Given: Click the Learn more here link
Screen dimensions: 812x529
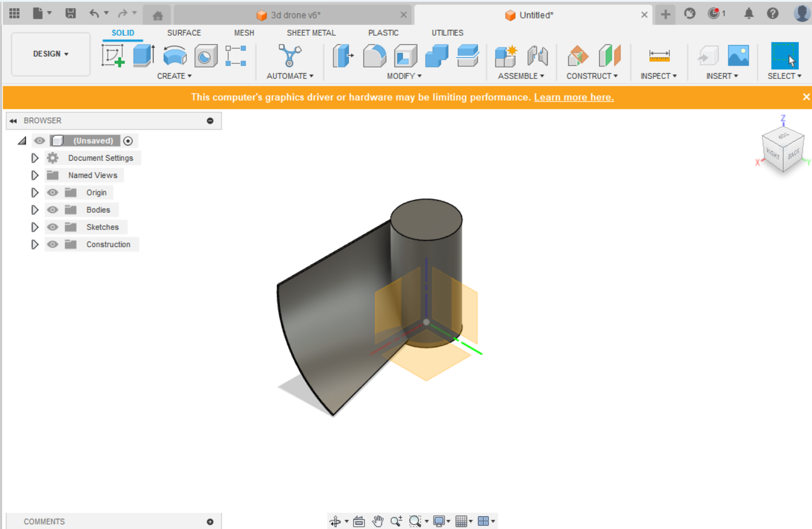Looking at the screenshot, I should (573, 97).
